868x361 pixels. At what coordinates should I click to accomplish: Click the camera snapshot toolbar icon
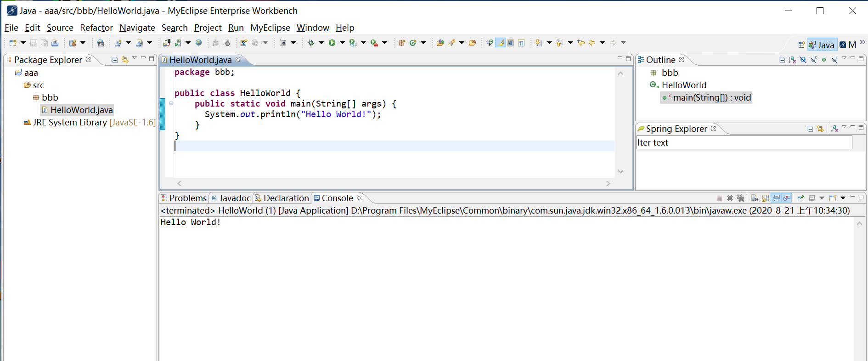point(283,43)
